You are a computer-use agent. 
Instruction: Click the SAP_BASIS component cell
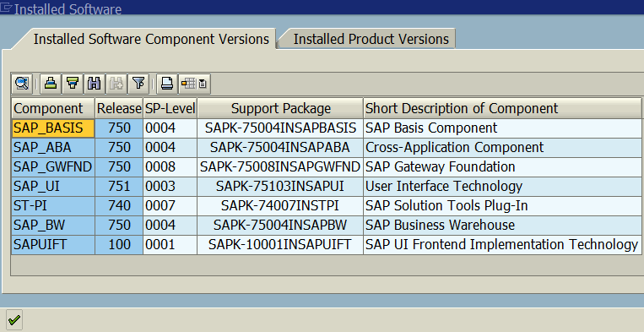53,128
